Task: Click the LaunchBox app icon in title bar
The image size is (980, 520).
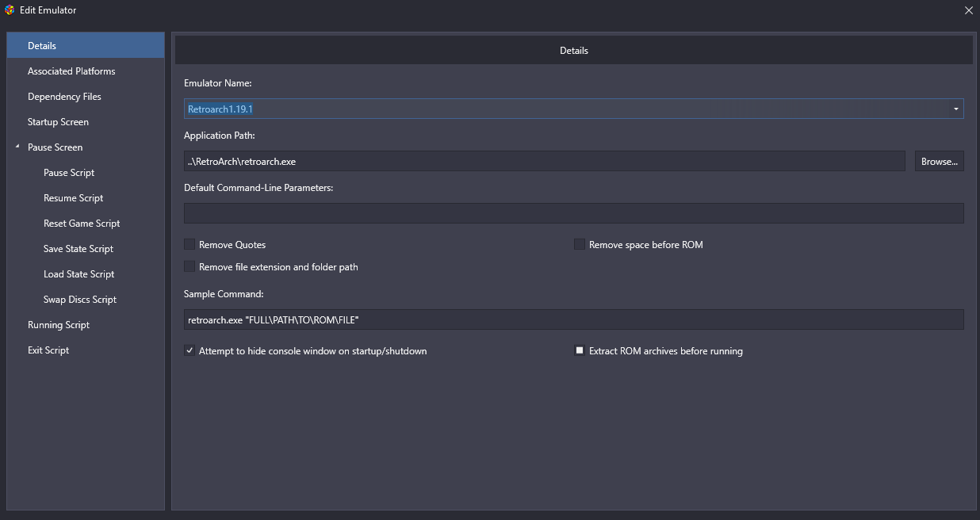Action: click(x=10, y=10)
